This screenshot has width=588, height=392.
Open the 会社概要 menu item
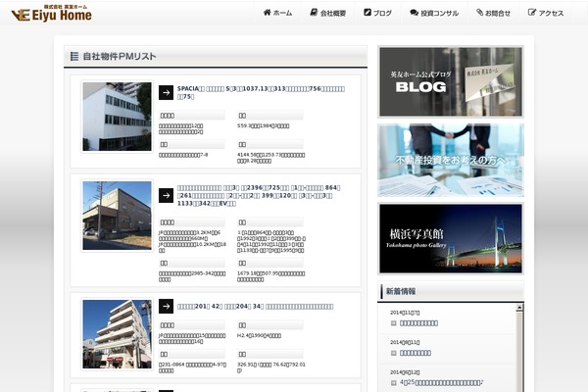click(327, 13)
